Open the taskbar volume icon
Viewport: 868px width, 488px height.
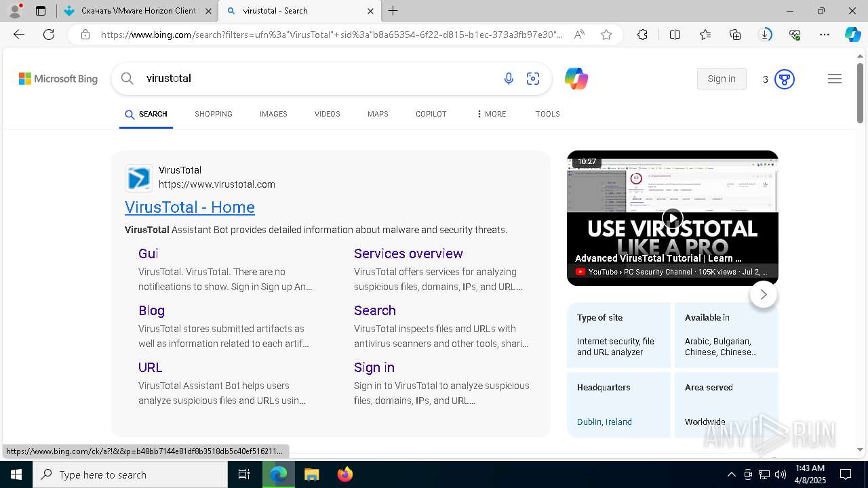[x=781, y=474]
